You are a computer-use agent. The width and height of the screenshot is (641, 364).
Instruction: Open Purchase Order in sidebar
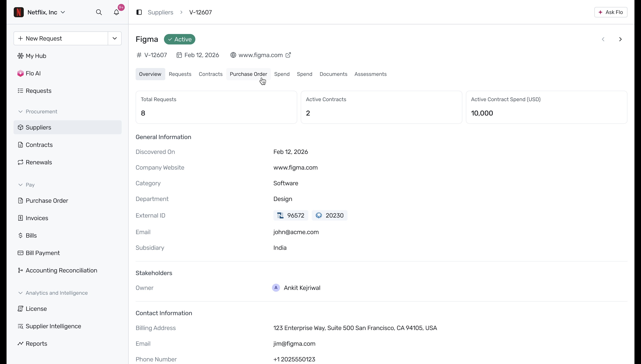coord(68,201)
